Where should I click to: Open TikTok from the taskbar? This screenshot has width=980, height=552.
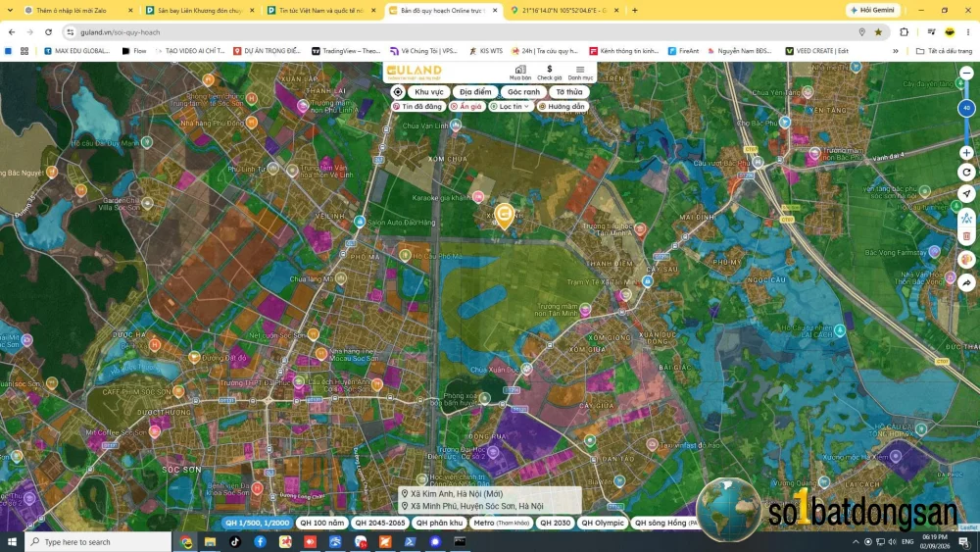(235, 541)
